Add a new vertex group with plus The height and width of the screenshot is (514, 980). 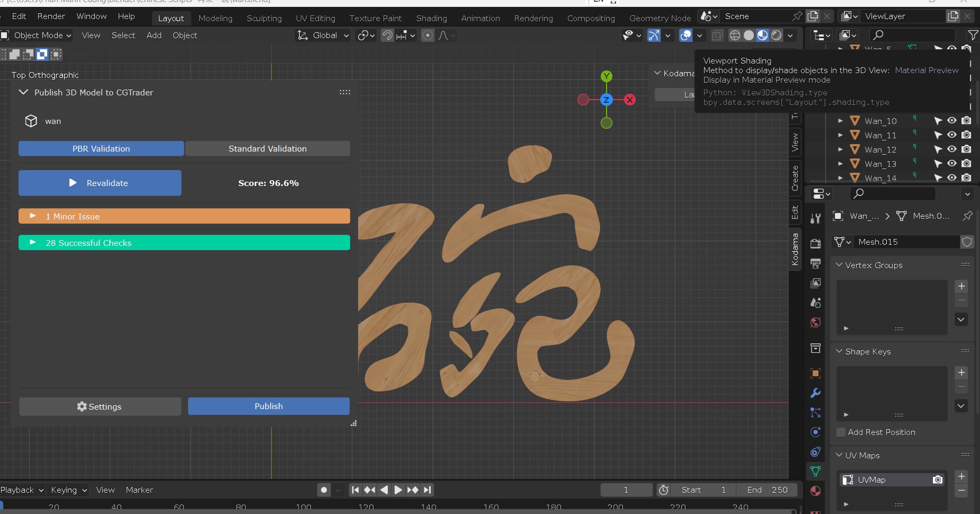pyautogui.click(x=961, y=286)
